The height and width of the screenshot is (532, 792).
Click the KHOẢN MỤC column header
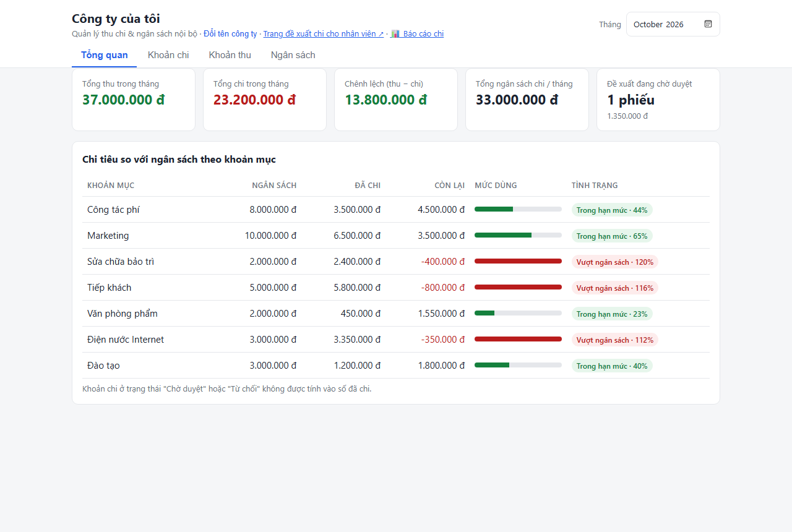111,185
